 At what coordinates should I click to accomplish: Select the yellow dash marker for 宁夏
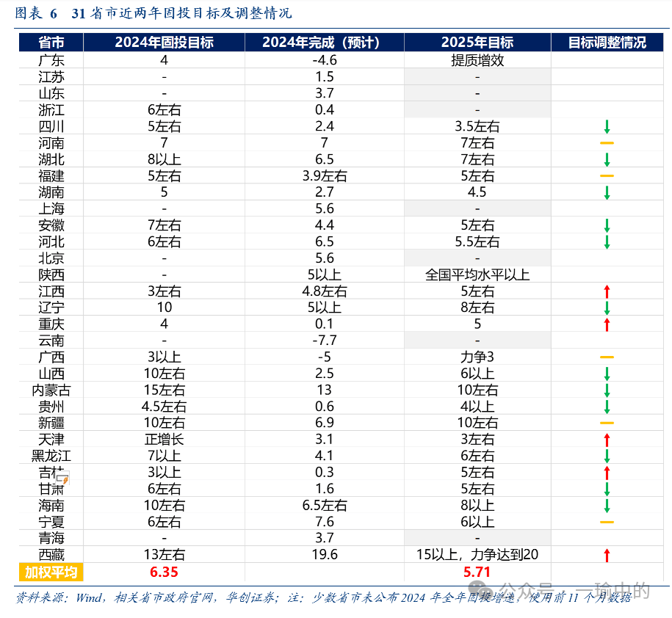tap(606, 522)
